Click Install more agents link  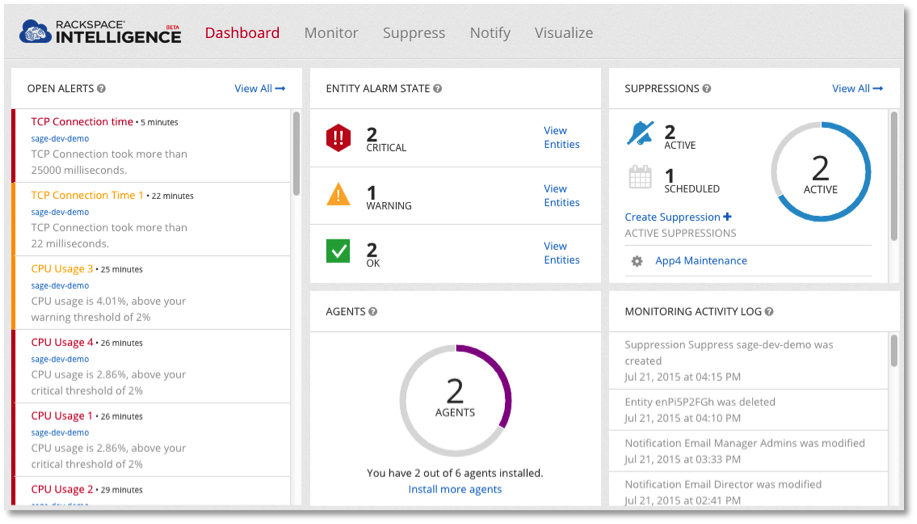click(455, 489)
